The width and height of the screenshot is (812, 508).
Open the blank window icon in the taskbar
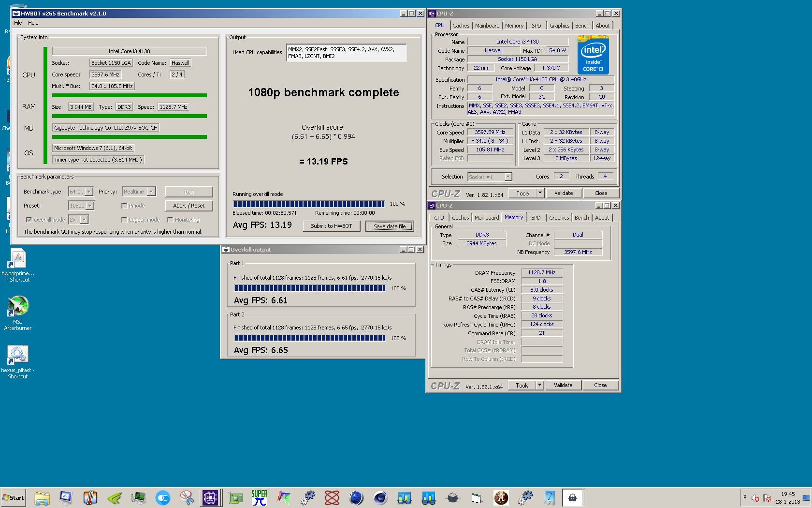477,497
